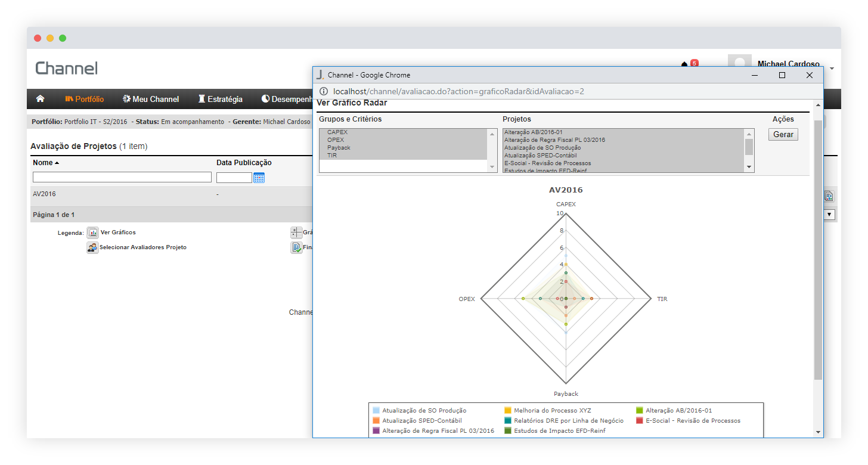Click the orange Atualização SPED-Contábil color swatch
868x465 pixels.
click(x=376, y=420)
